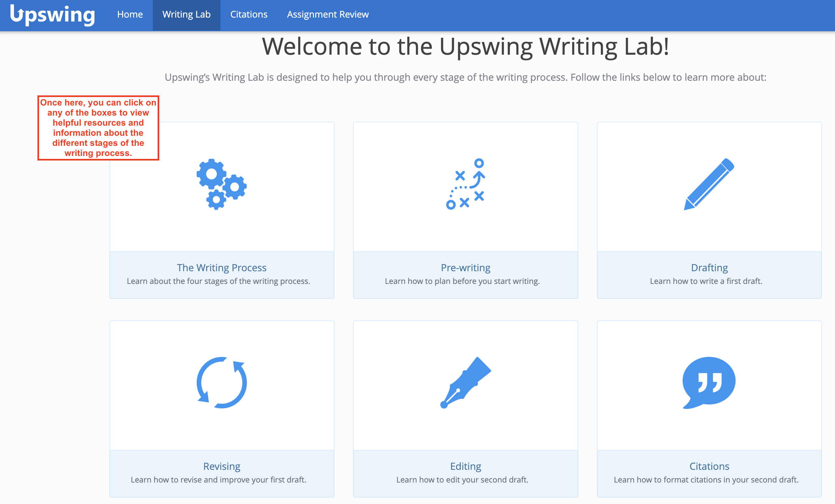The height and width of the screenshot is (504, 835).
Task: Open the Assignment Review nav item
Action: tap(328, 15)
